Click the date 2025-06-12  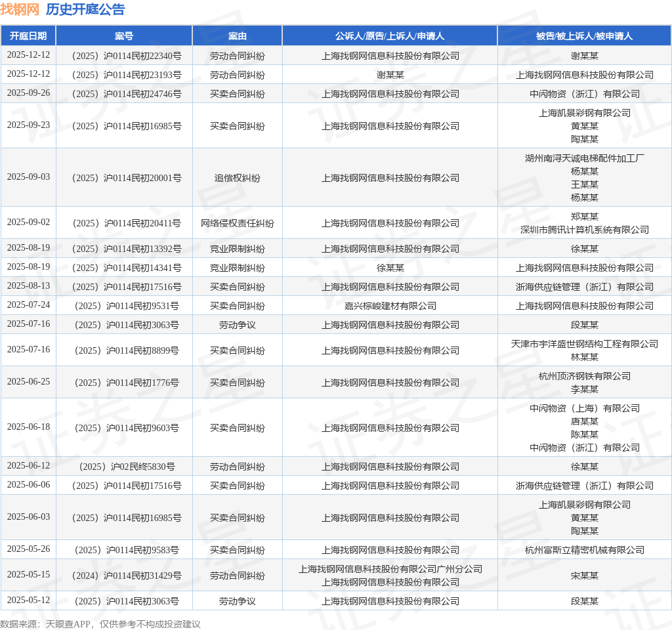pos(28,466)
